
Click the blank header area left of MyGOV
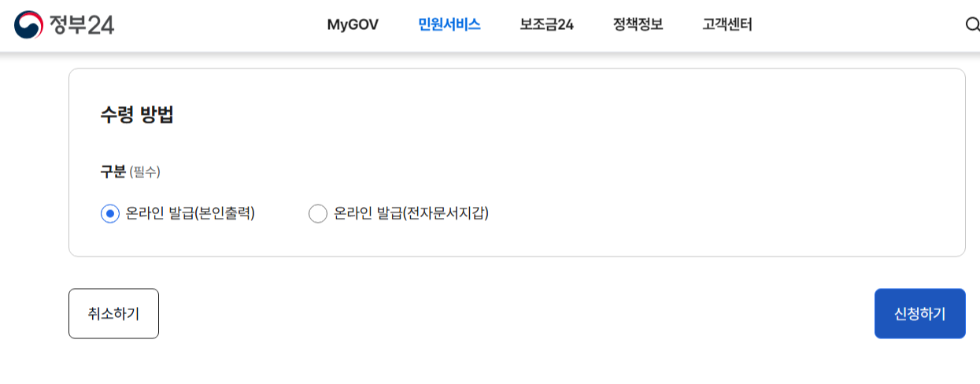tap(220, 24)
